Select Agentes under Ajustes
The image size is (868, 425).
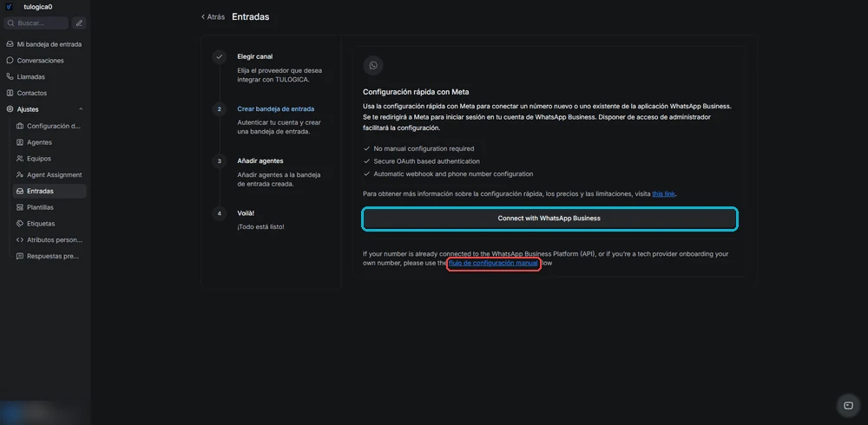pyautogui.click(x=49, y=142)
